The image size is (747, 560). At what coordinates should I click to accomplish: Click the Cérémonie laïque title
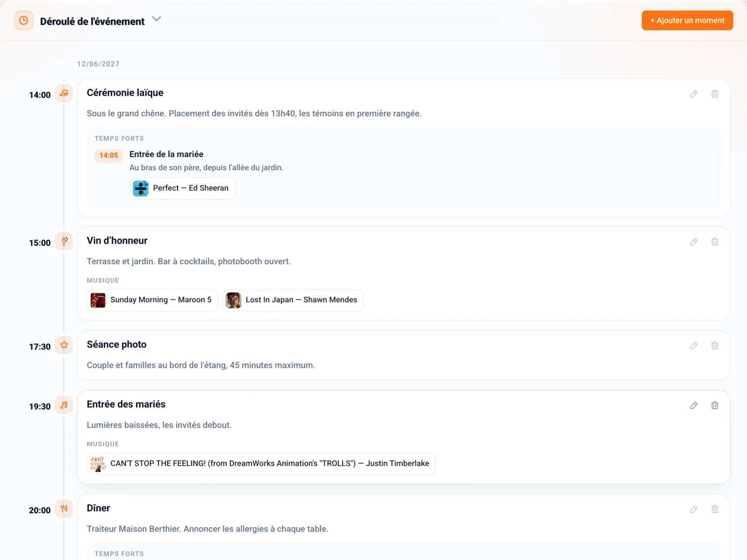pos(125,93)
